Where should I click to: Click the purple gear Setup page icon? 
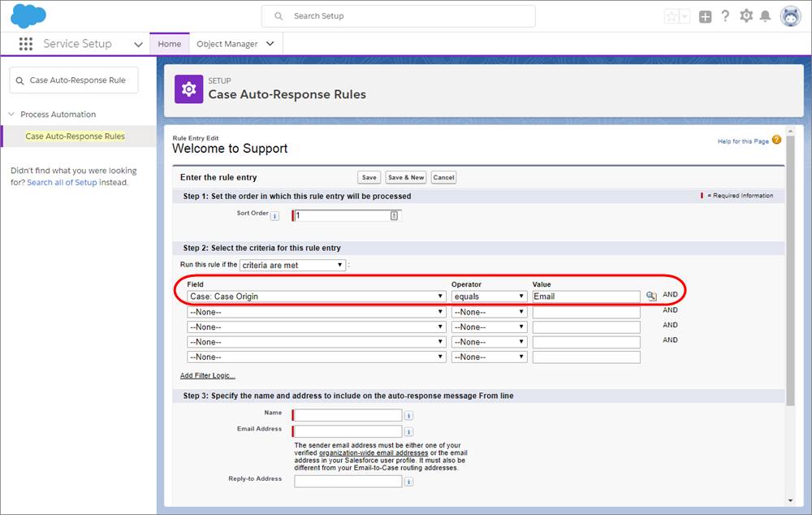click(188, 89)
